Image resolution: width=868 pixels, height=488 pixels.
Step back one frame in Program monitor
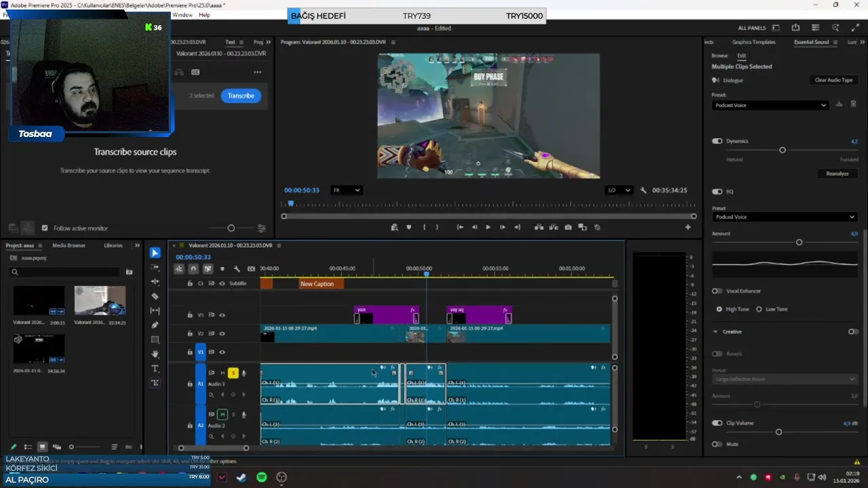pos(474,227)
